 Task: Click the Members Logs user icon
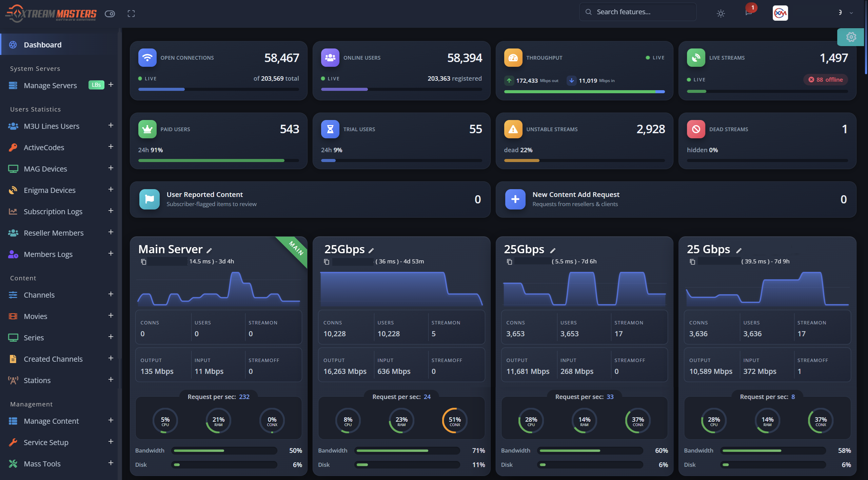point(13,254)
